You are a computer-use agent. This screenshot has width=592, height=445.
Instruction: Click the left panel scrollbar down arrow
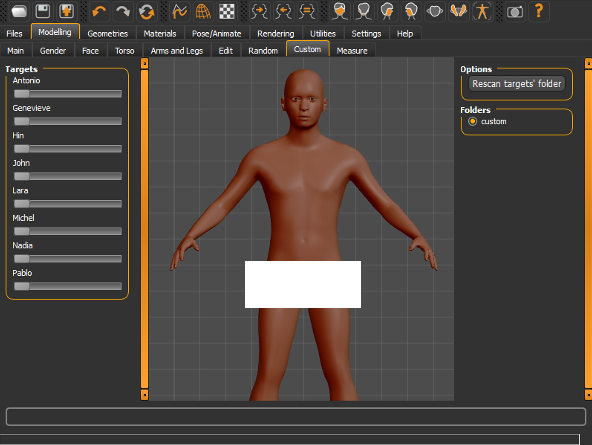(144, 395)
